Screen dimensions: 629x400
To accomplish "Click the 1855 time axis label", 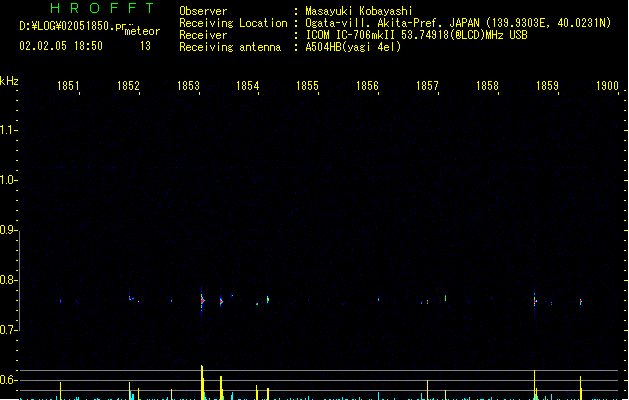I will [307, 85].
